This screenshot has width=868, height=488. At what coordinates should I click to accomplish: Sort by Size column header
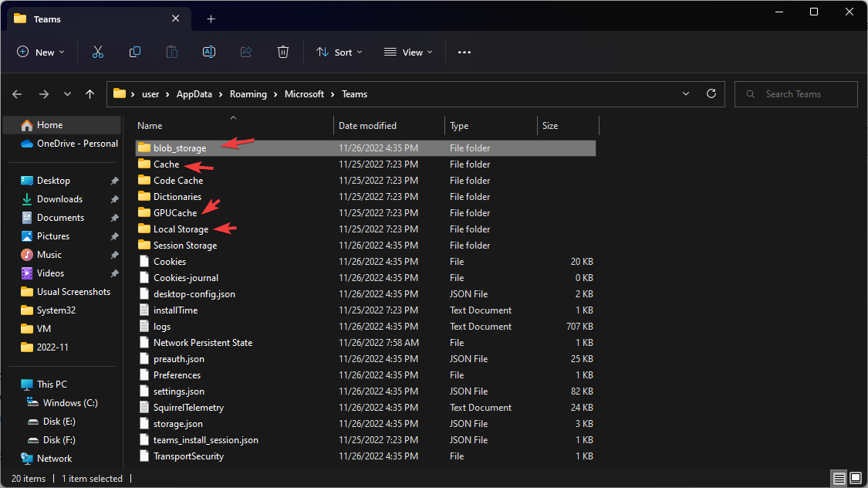coord(568,126)
